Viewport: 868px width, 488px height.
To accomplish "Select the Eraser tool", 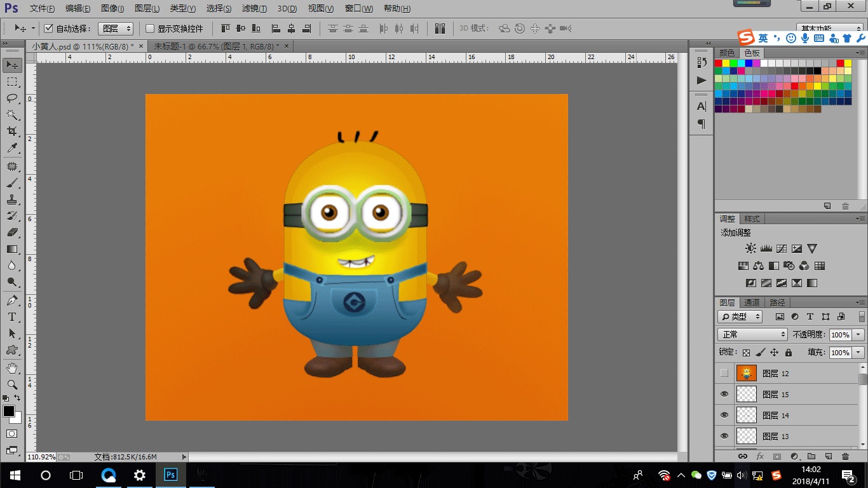I will [12, 233].
